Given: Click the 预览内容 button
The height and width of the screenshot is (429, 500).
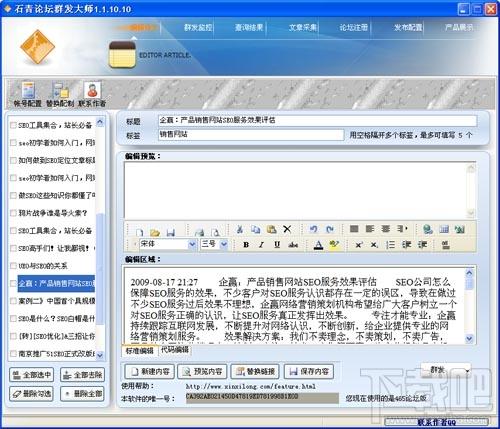Looking at the screenshot, I should [202, 371].
